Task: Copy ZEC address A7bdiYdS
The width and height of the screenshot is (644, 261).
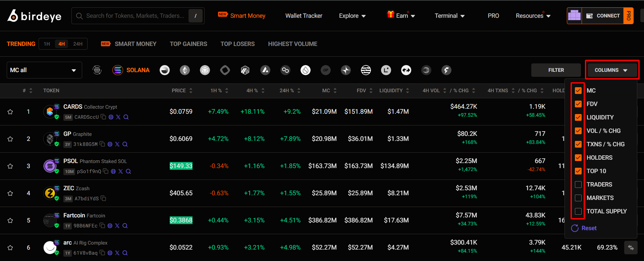Action: 103,199
